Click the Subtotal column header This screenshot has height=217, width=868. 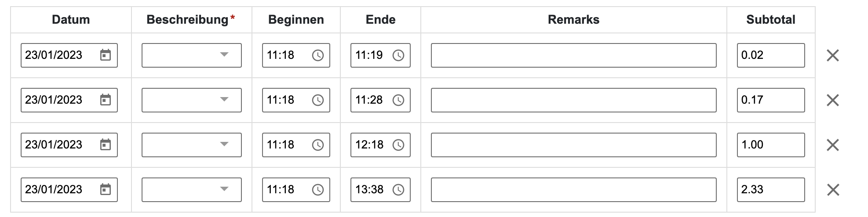[x=770, y=20]
